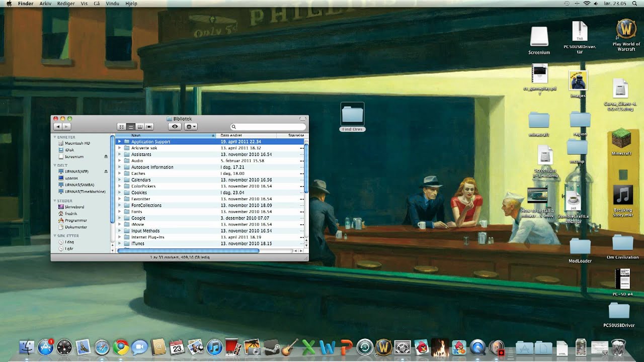The image size is (644, 362).
Task: Collapse the DELT sidebar section
Action: click(x=55, y=165)
